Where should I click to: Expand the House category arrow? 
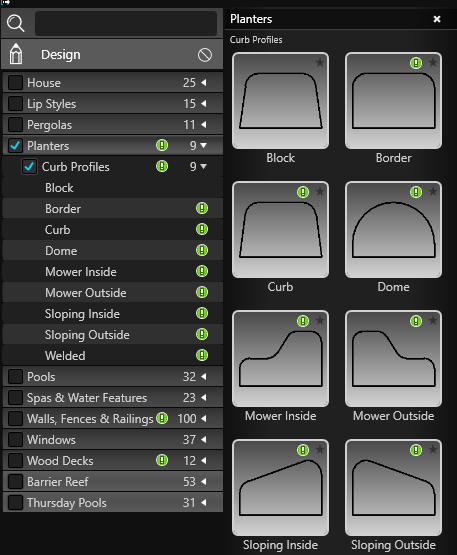pyautogui.click(x=204, y=82)
